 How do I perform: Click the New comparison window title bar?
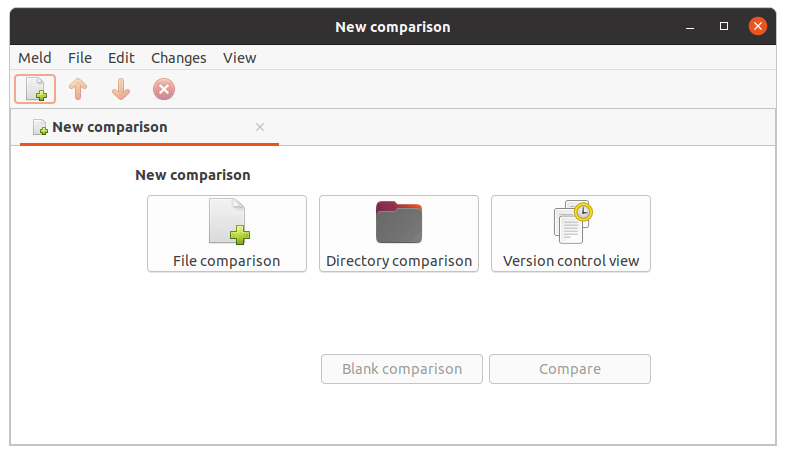(393, 26)
